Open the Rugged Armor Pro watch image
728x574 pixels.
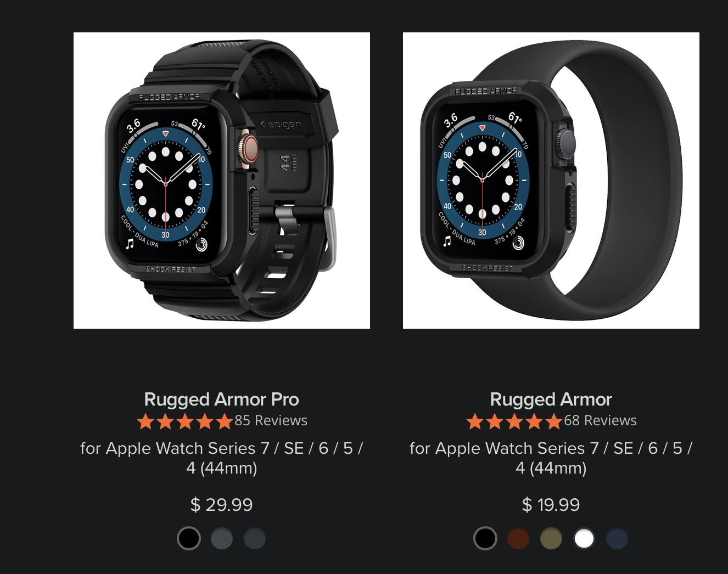pos(222,181)
